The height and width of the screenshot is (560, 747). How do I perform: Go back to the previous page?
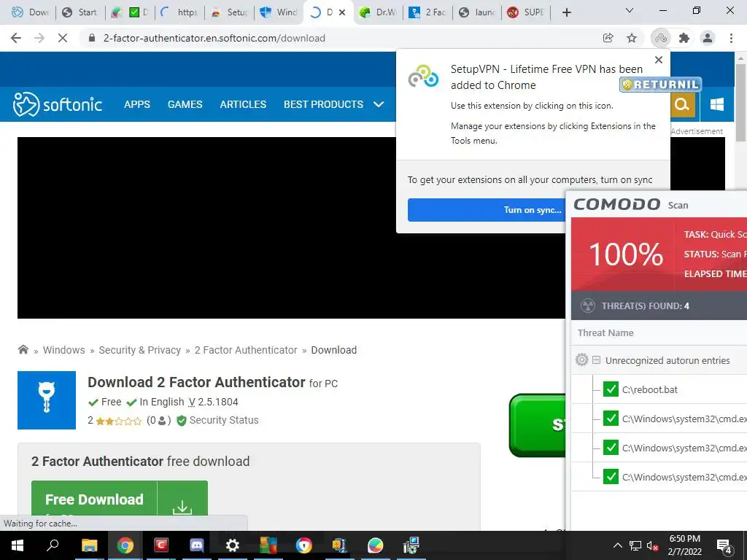coord(16,38)
